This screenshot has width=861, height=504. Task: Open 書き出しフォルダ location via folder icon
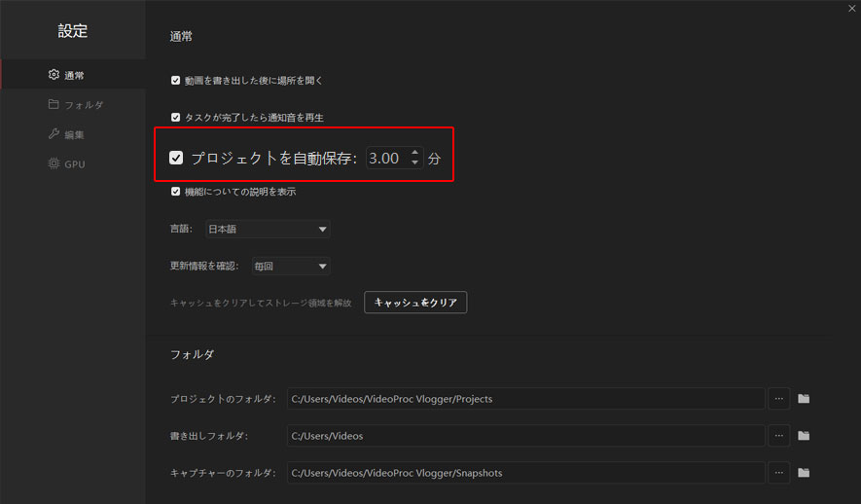(x=804, y=435)
